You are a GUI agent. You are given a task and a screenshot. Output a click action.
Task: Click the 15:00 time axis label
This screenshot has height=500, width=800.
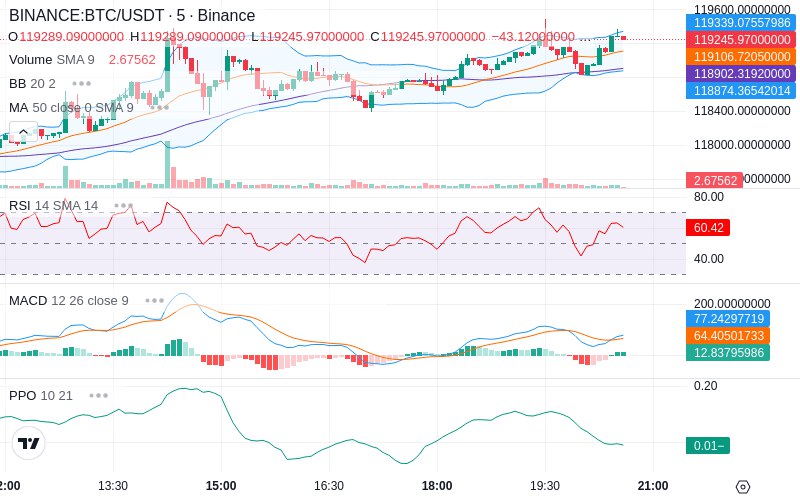pos(221,486)
